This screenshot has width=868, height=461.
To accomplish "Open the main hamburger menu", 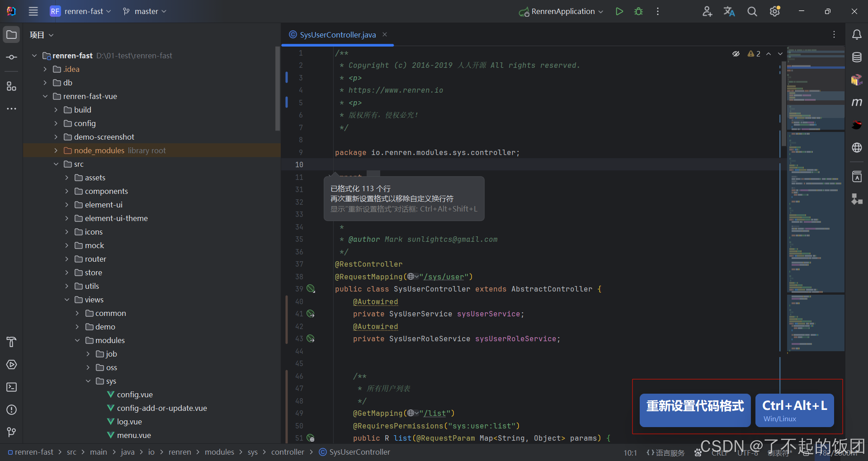I will point(33,11).
